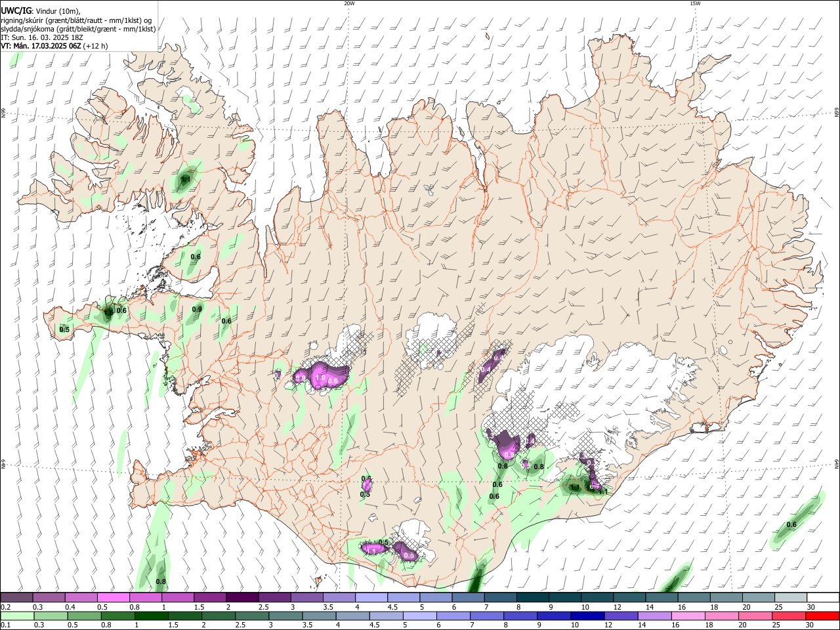The width and height of the screenshot is (840, 630).
Task: Click the 20W longitude label
Action: click(x=349, y=3)
